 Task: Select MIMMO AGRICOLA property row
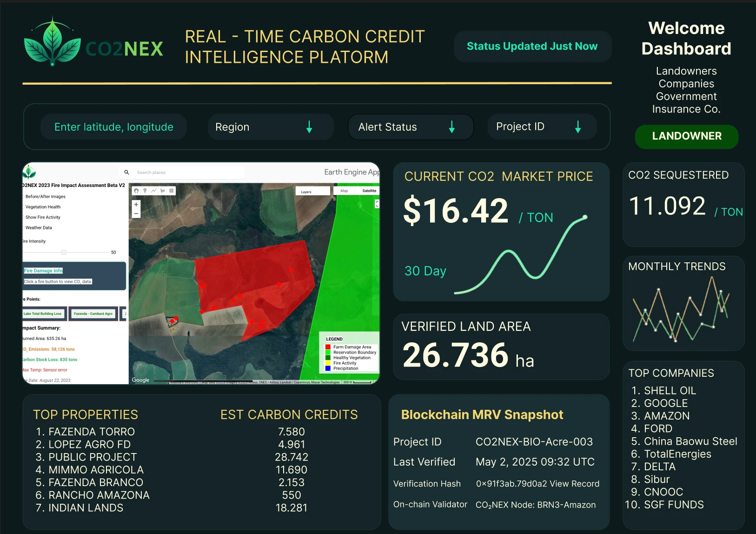pyautogui.click(x=90, y=470)
